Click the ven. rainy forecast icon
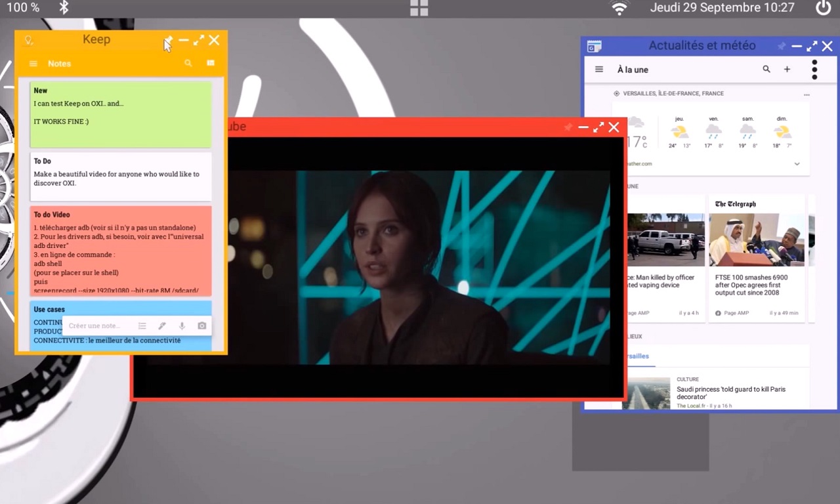840x504 pixels. tap(713, 131)
